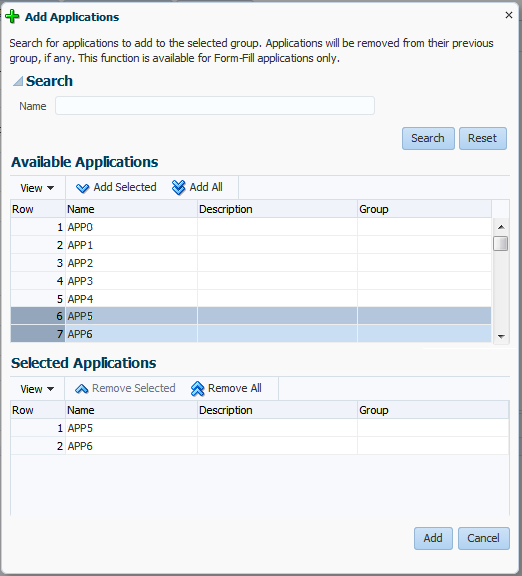
Task: Collapse the Search section triangle
Action: click(18, 81)
